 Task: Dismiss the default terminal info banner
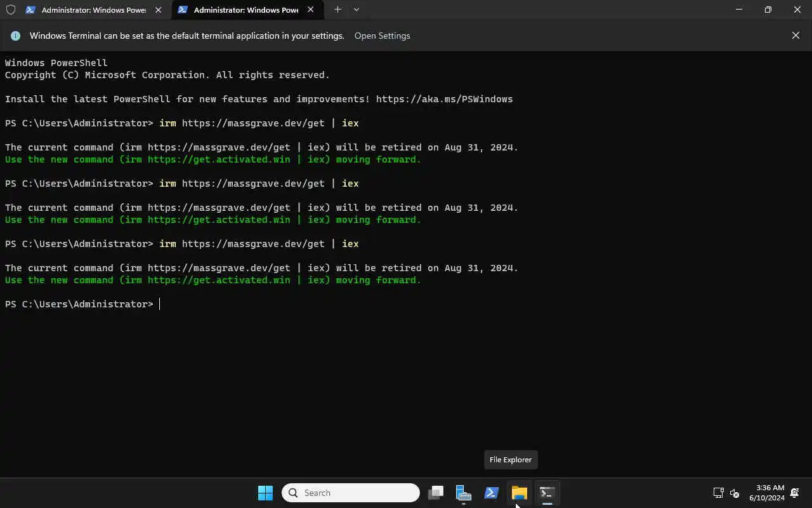[796, 36]
